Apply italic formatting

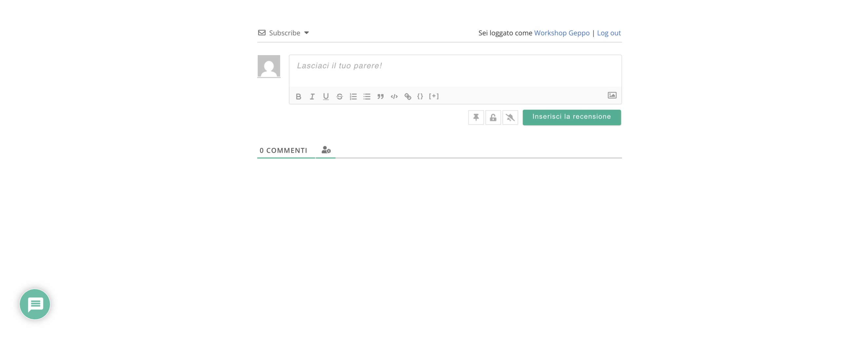(x=312, y=96)
